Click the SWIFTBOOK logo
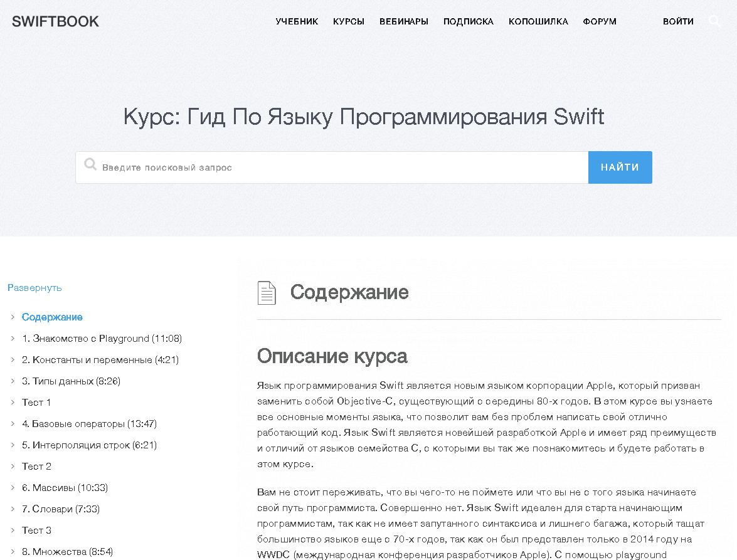The width and height of the screenshot is (737, 560). 55,21
